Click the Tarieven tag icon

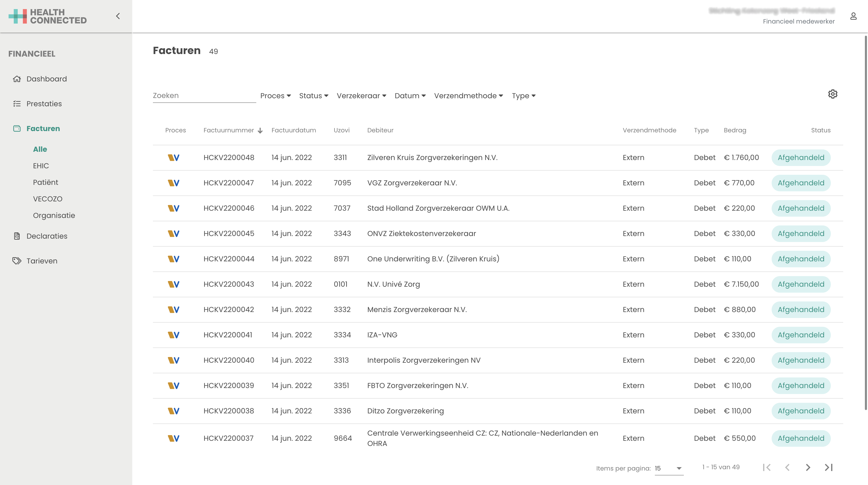[17, 261]
